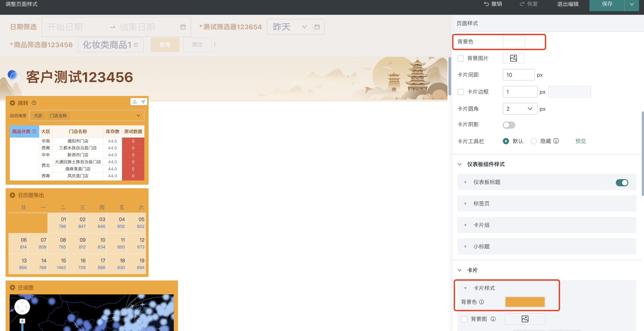Image resolution: width=644 pixels, height=331 pixels.
Task: Expand the 标签页 section
Action: (465, 203)
